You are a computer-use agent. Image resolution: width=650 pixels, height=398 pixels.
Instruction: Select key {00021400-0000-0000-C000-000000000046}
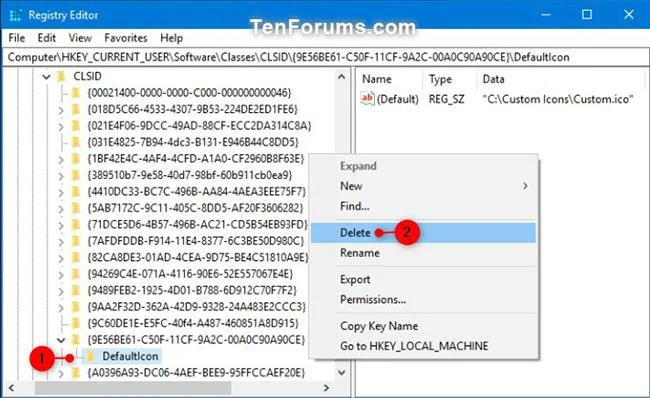tap(189, 92)
